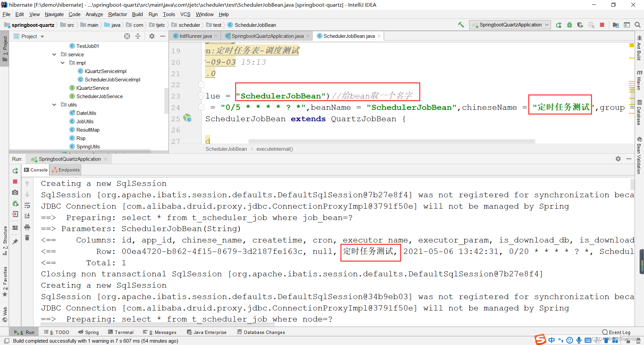Select IQuartzService interface in tree
The image size is (644, 345).
(x=93, y=88)
